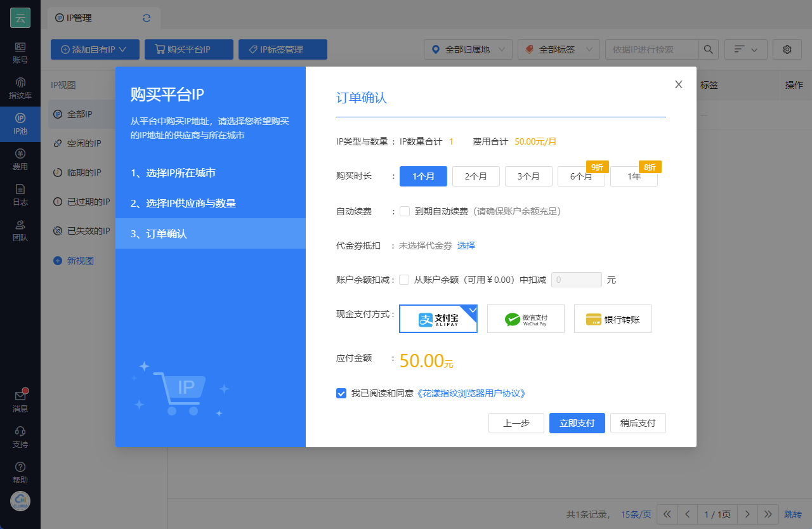
Task: Open the IP池 sidebar section
Action: click(20, 124)
